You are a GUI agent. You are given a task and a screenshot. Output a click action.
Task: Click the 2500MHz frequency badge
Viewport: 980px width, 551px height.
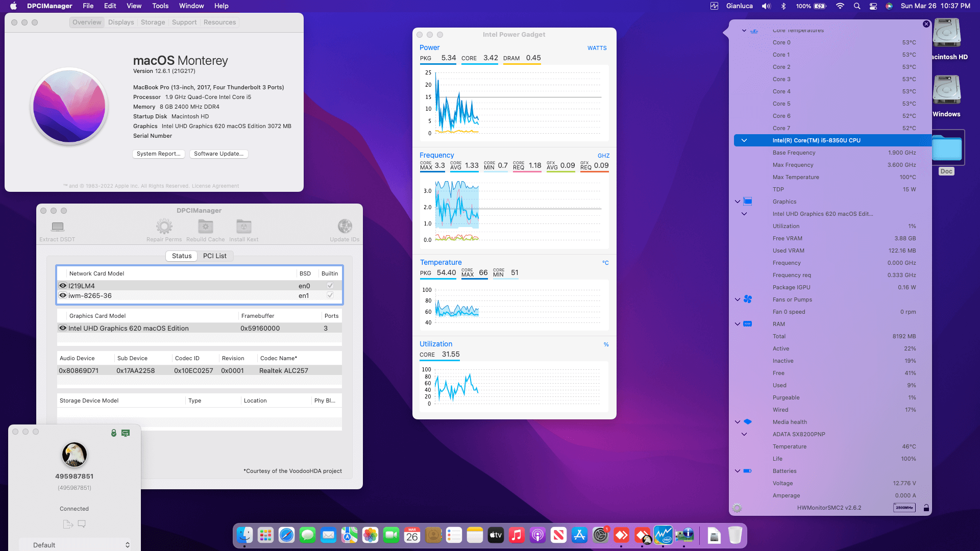point(904,508)
